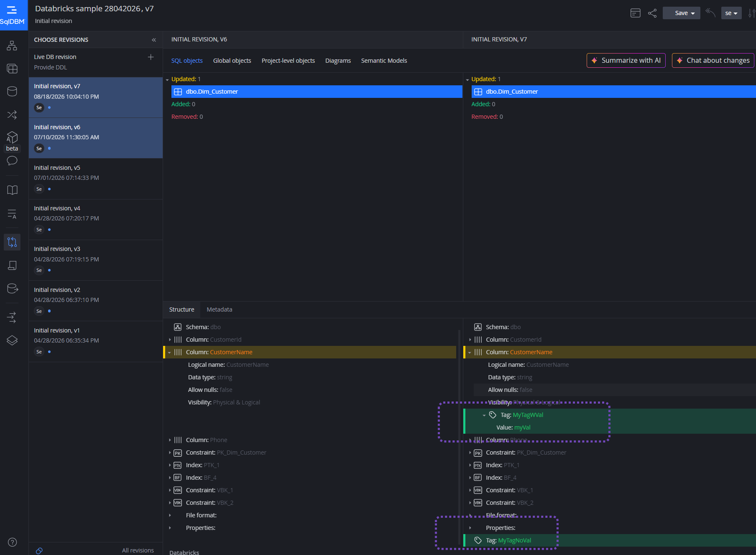Select the compare revisions sidebar icon
Screen dimensions: 756x555
point(12,242)
